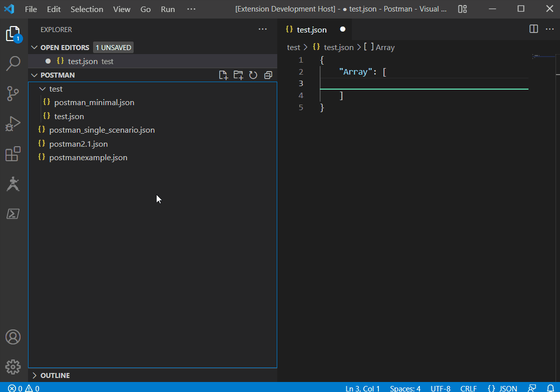
Task: Place cursor on editor line 3
Action: click(x=424, y=84)
